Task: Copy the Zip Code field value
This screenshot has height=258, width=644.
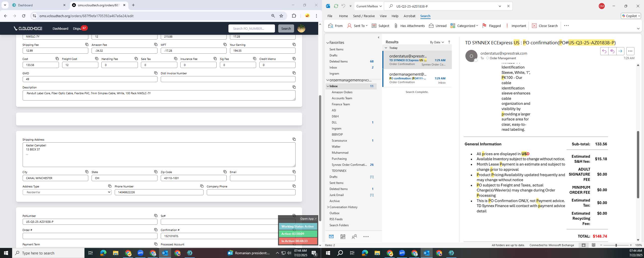Action: click(225, 172)
